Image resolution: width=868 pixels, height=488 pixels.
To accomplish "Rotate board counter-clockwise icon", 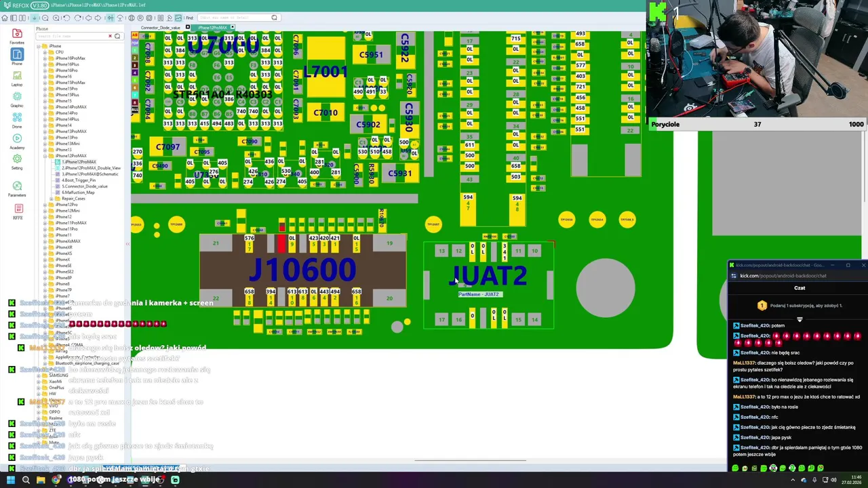I will [x=66, y=18].
